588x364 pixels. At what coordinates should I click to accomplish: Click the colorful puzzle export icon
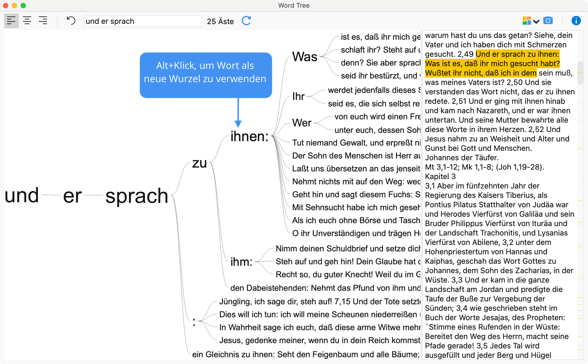point(527,21)
